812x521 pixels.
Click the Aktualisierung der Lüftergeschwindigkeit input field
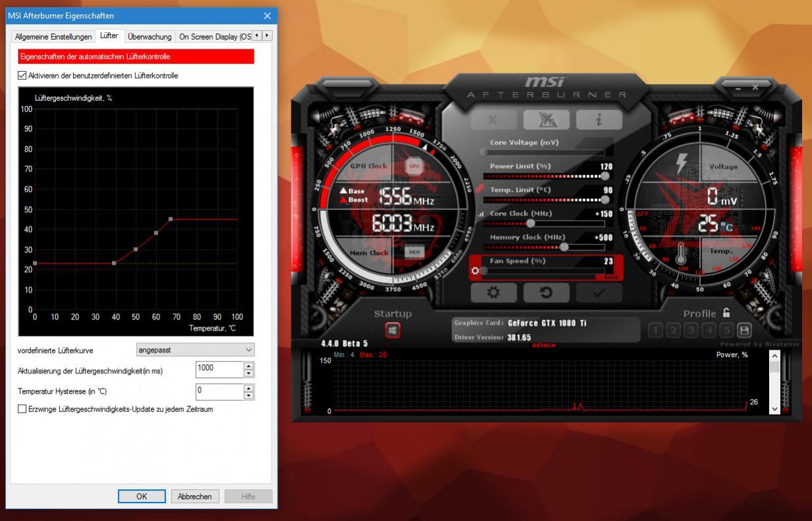pos(219,370)
